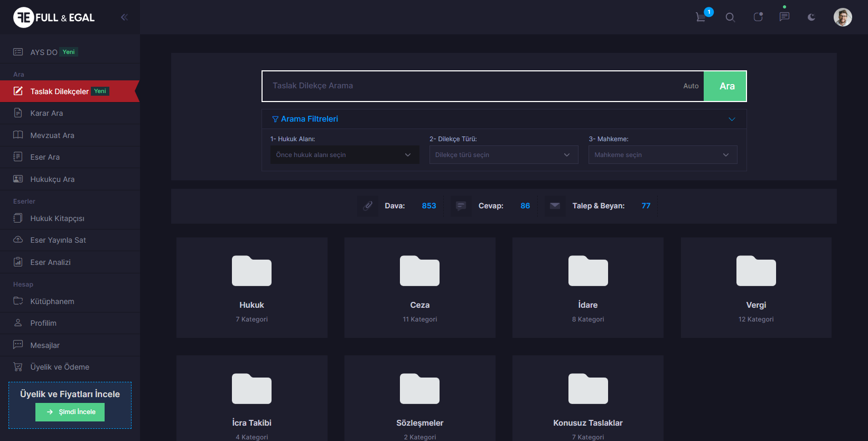The image size is (868, 441).
Task: Open the Ceza folder
Action: point(419,287)
